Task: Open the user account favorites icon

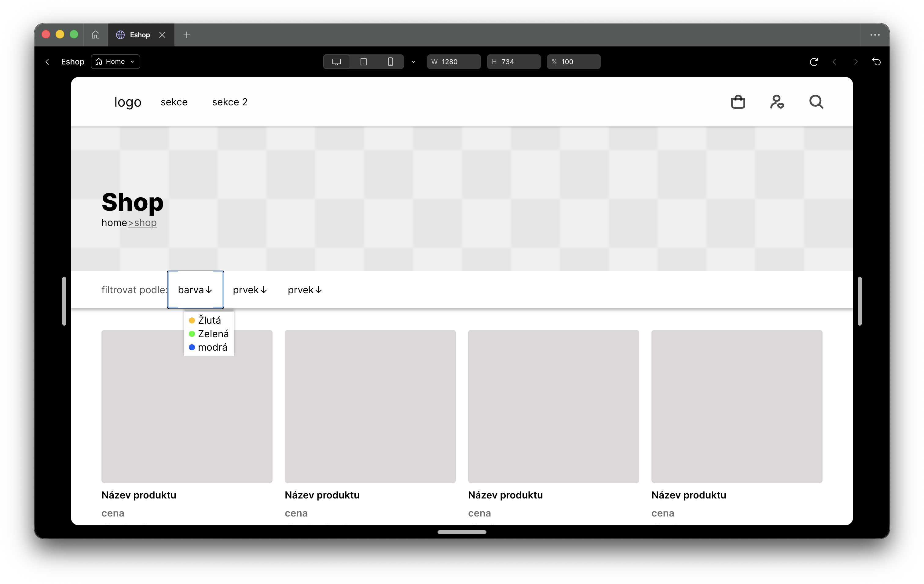Action: click(777, 102)
